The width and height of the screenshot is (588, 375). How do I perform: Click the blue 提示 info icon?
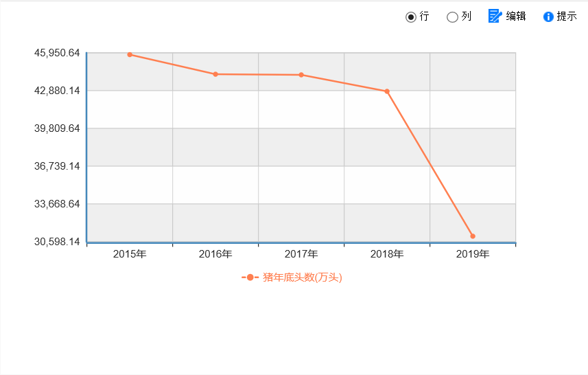[548, 17]
